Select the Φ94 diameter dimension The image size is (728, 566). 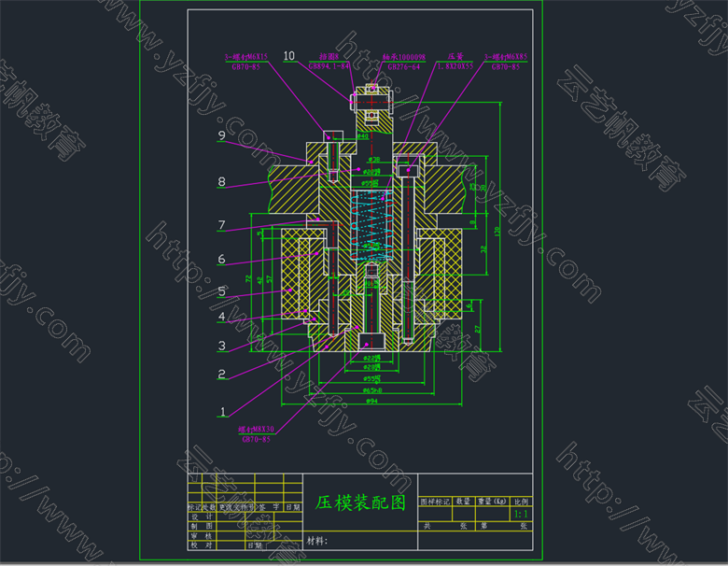point(371,401)
